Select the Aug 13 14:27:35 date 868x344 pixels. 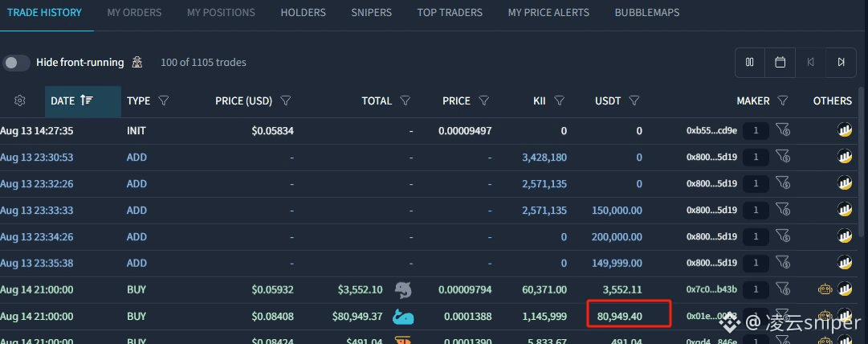click(x=37, y=131)
